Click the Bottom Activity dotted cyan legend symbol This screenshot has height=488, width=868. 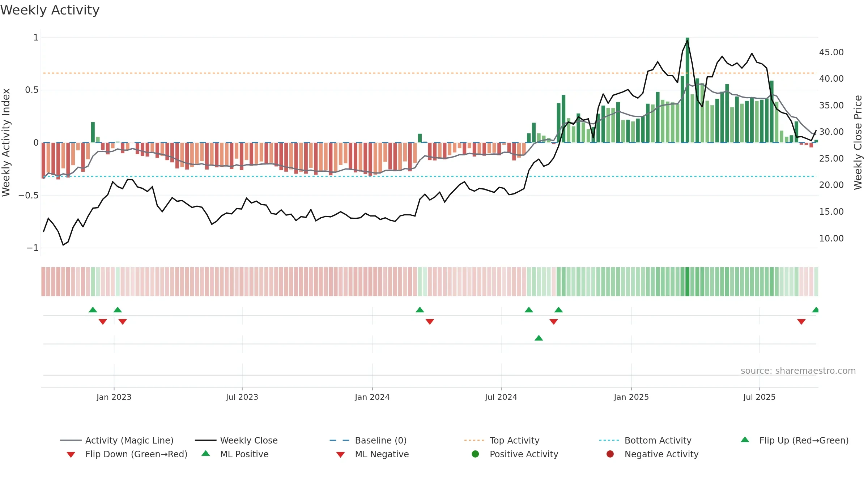click(x=609, y=440)
